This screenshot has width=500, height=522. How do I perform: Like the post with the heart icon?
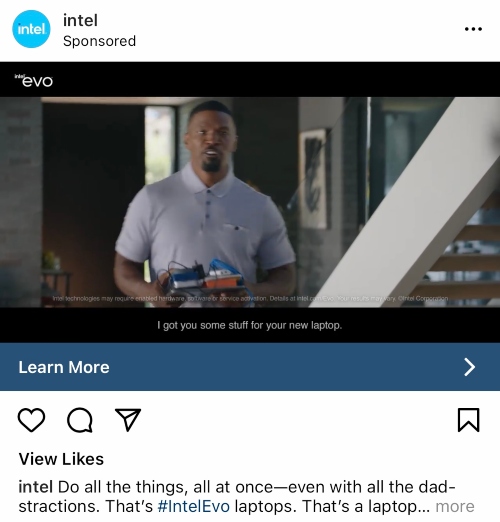click(x=31, y=420)
